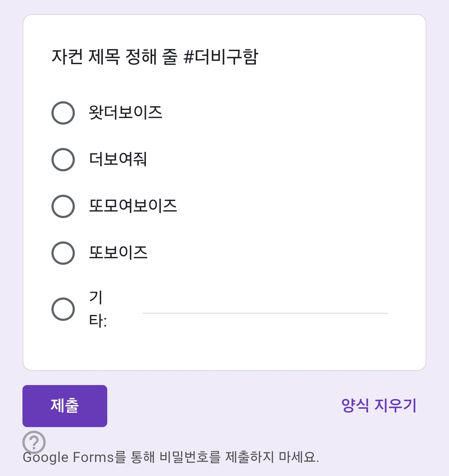
Task: Click the #더비구함 hashtag in the title
Action: 221,57
